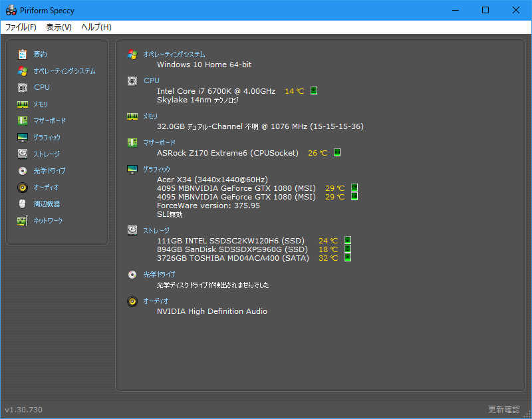Click motherboard icon in summary panel
This screenshot has height=419, width=532.
coord(132,143)
